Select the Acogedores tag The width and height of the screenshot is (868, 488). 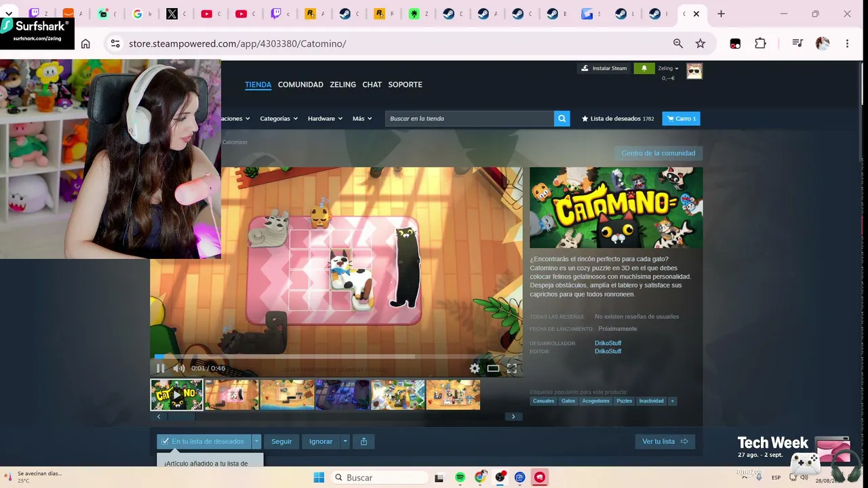596,401
